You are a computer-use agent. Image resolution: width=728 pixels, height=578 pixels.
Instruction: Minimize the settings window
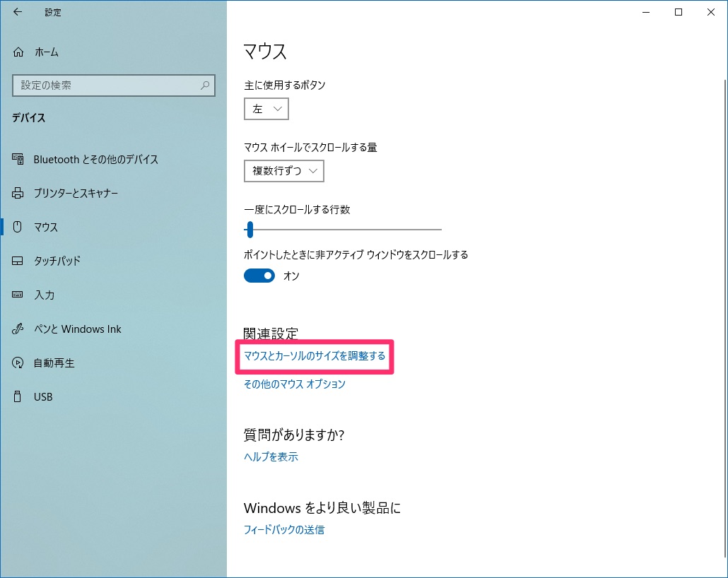(x=646, y=12)
